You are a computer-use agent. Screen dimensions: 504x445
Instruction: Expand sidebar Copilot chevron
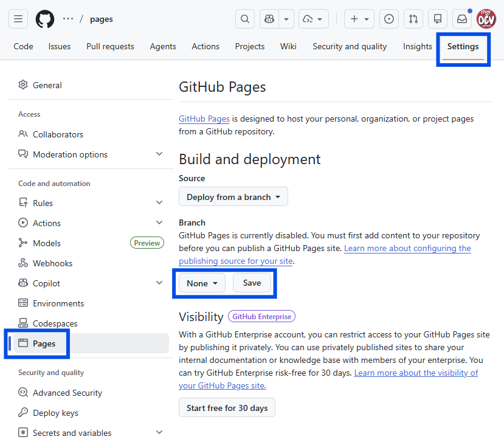159,283
